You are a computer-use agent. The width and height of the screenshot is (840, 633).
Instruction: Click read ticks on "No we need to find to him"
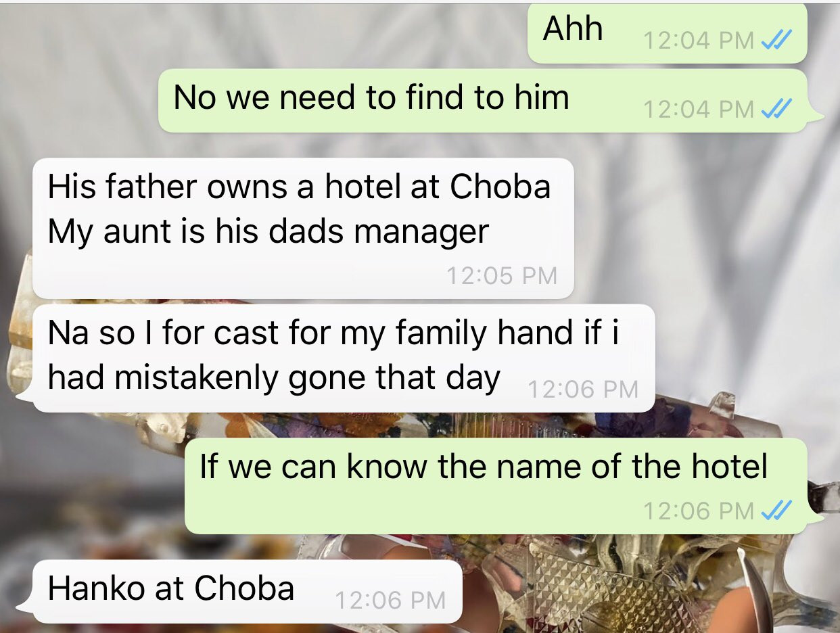(775, 108)
